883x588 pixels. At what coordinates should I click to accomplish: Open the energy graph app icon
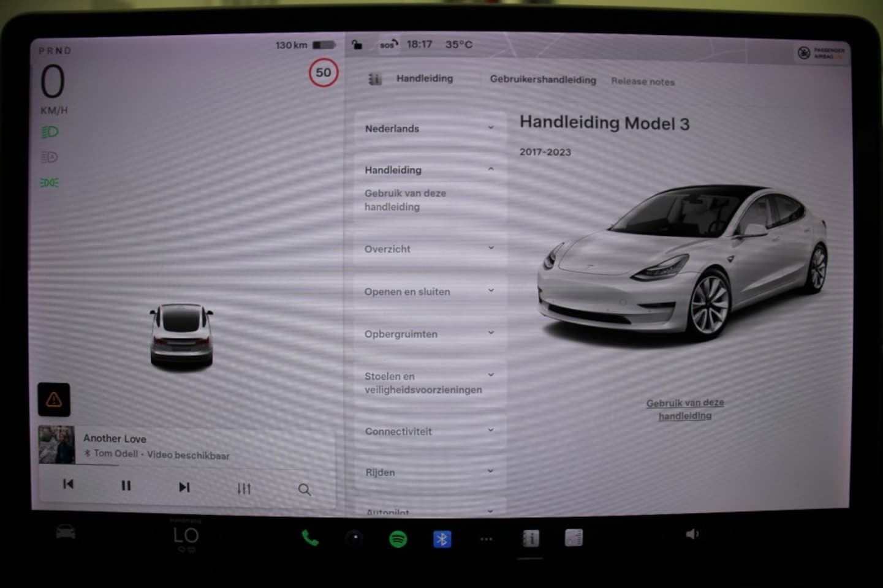[x=574, y=538]
